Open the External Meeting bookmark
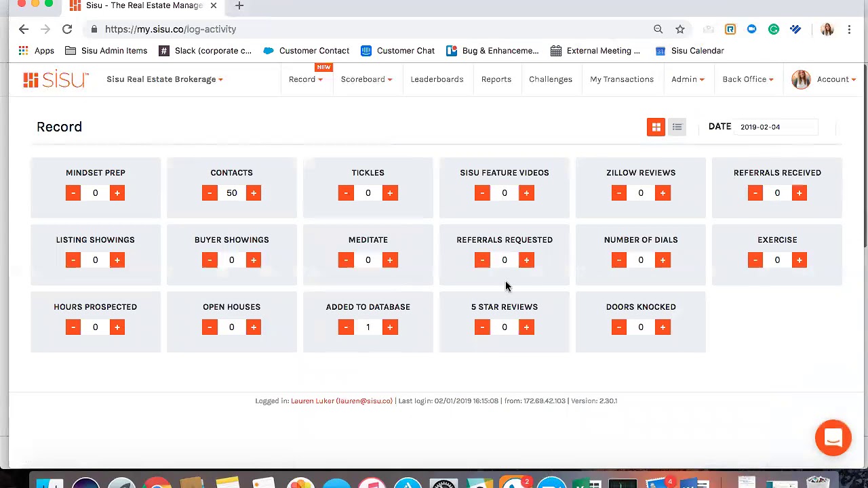 [x=595, y=51]
